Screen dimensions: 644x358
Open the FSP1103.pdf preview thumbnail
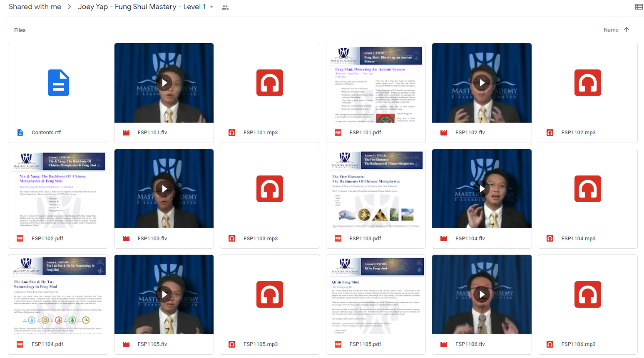376,189
